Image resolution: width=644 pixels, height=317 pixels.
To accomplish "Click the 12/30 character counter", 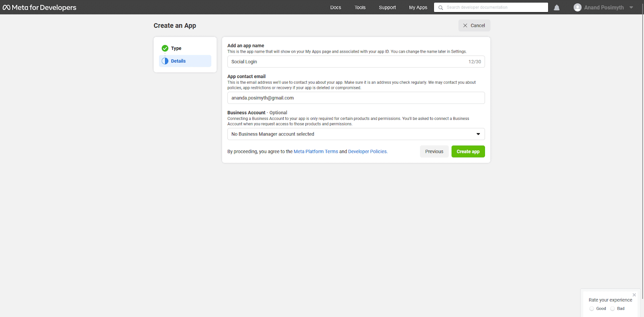I will pyautogui.click(x=475, y=62).
